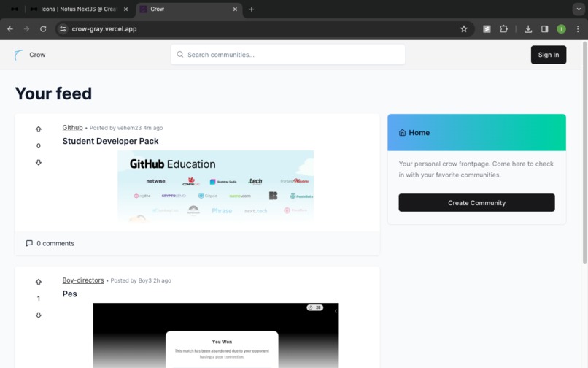Open browser downloads
Screen dimensions: 588x368
pos(528,29)
